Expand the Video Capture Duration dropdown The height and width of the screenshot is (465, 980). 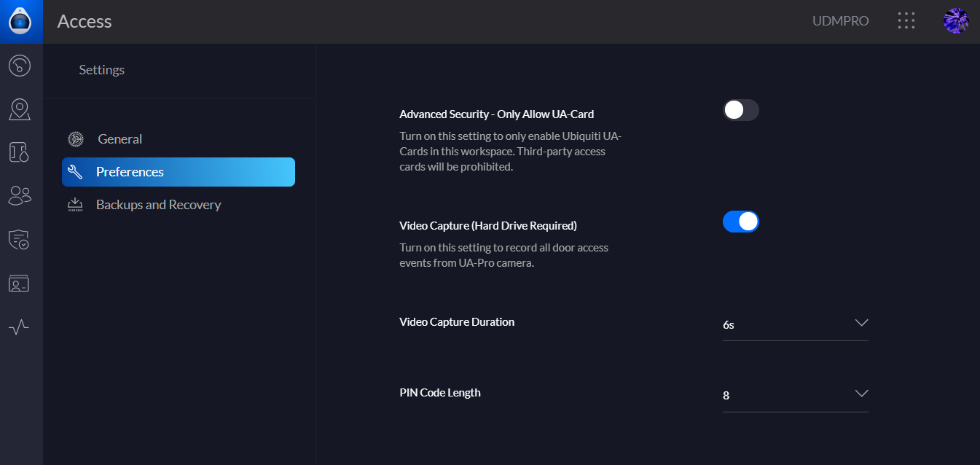coord(795,324)
